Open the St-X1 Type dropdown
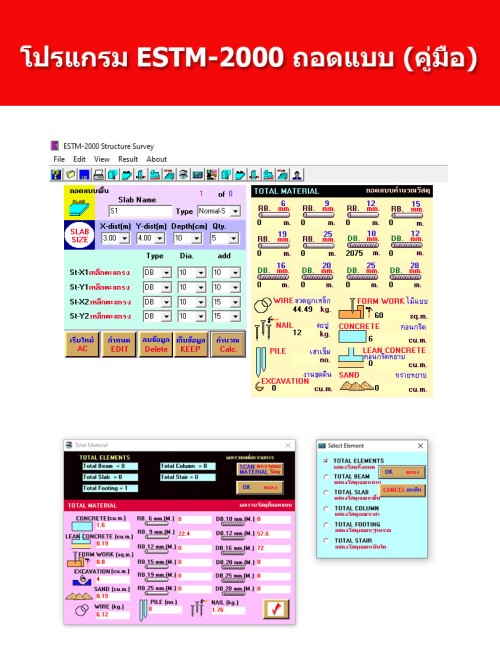 [166, 272]
